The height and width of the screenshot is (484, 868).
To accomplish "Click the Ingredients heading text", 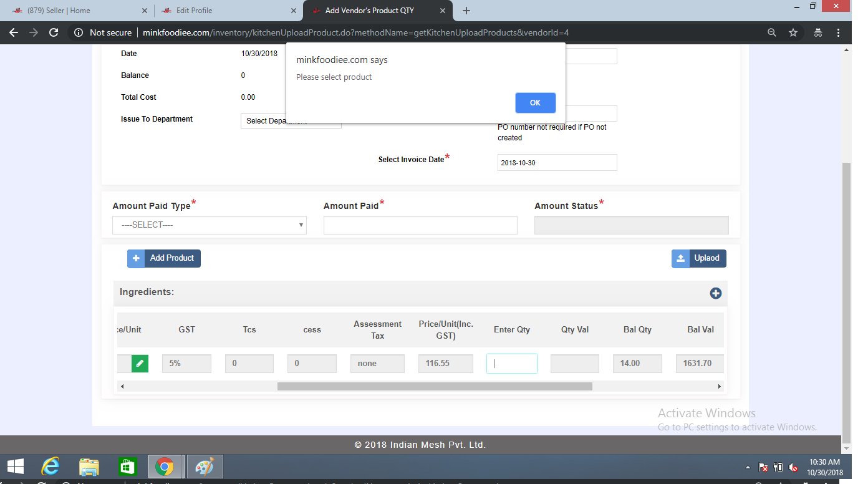I will (x=147, y=292).
